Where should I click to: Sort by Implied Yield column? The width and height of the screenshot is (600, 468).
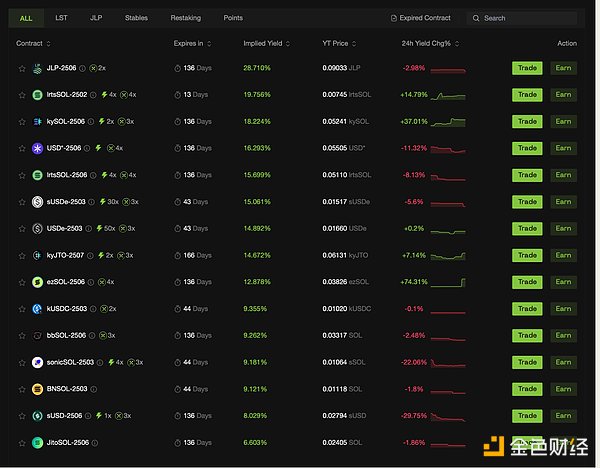pyautogui.click(x=266, y=44)
